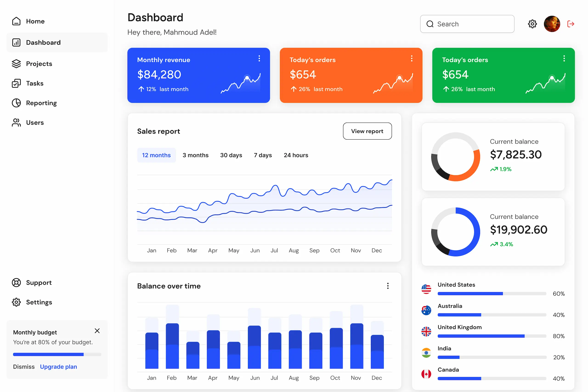Open the settings gear near search
This screenshot has width=588, height=392.
[532, 24]
